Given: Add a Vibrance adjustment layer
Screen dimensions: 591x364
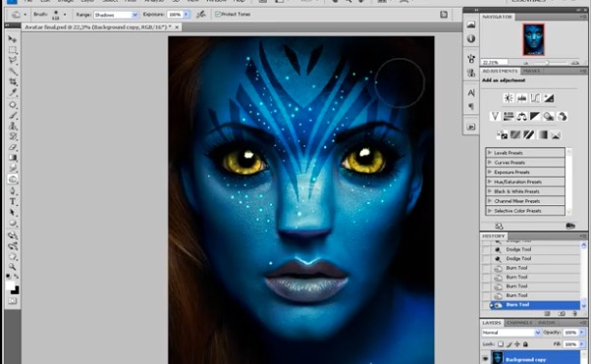Looking at the screenshot, I should tap(495, 117).
